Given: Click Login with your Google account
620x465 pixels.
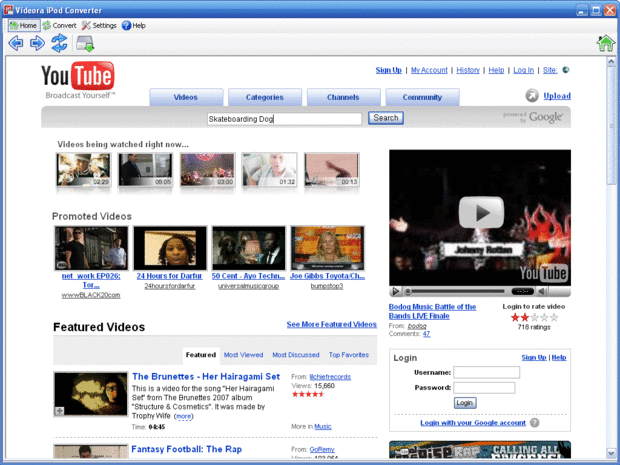Looking at the screenshot, I should (x=473, y=423).
